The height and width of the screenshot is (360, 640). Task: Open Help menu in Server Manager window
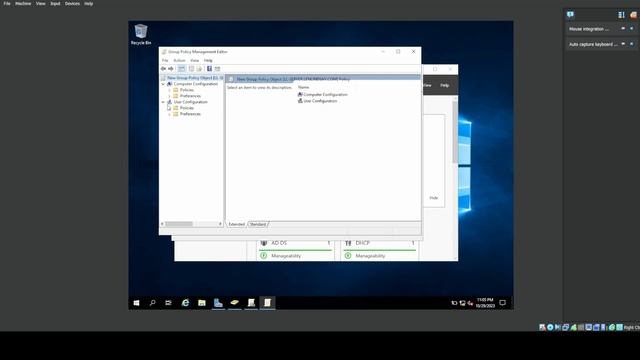(444, 85)
